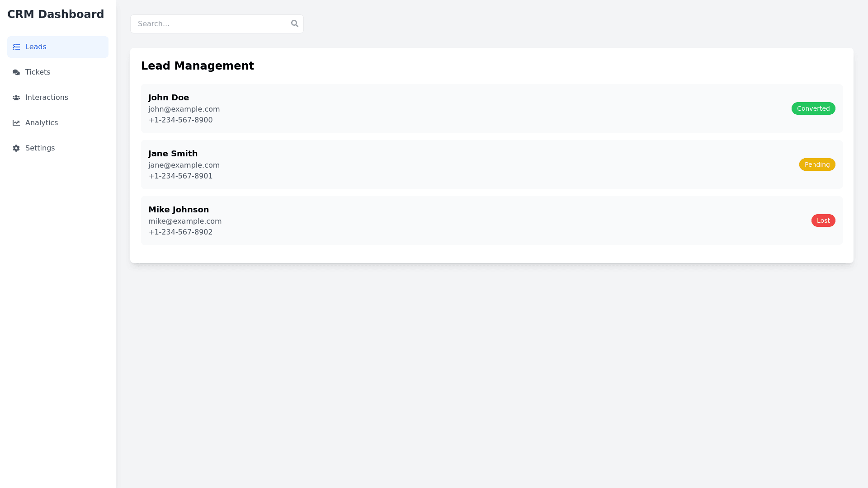Click the yellow Pending status badge

click(817, 164)
